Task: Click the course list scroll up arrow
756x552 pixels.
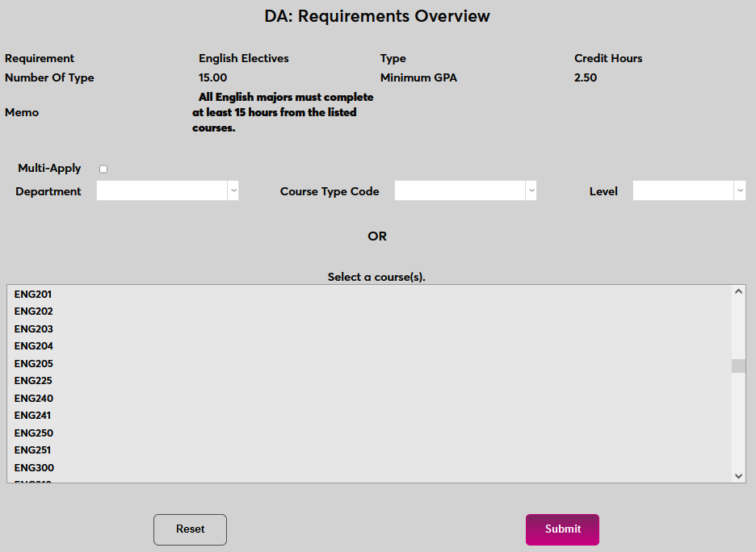Action: [x=738, y=291]
